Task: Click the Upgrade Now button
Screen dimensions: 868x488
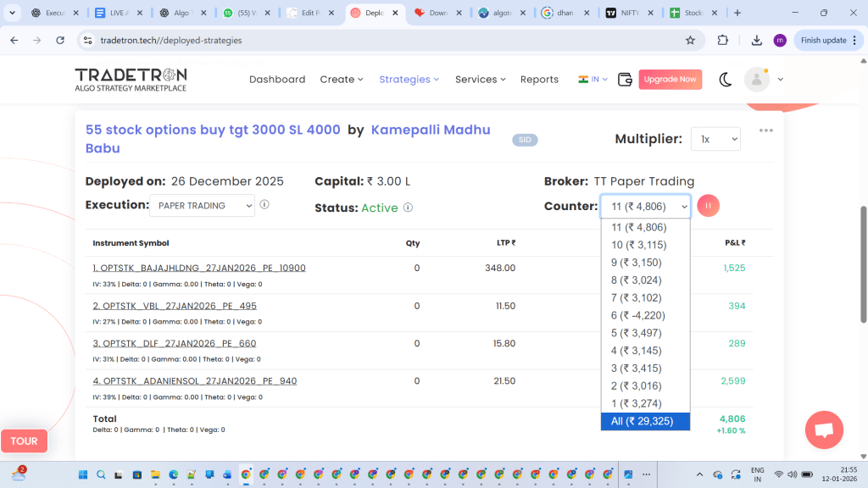Action: tap(670, 80)
